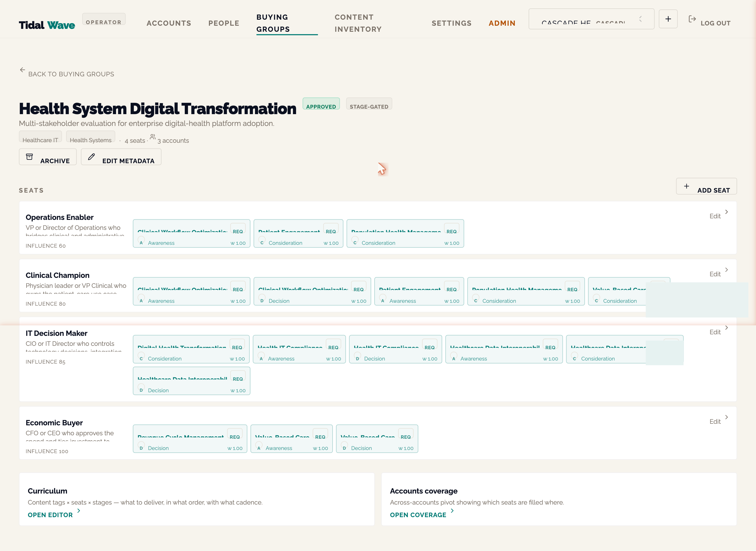The image size is (756, 551).
Task: Click the '3 accounts' text
Action: click(x=173, y=140)
